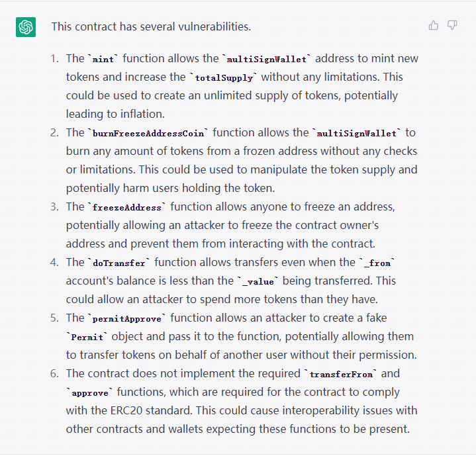Click the `Permit` code term
Screen dimensions: 476x456
click(x=87, y=337)
